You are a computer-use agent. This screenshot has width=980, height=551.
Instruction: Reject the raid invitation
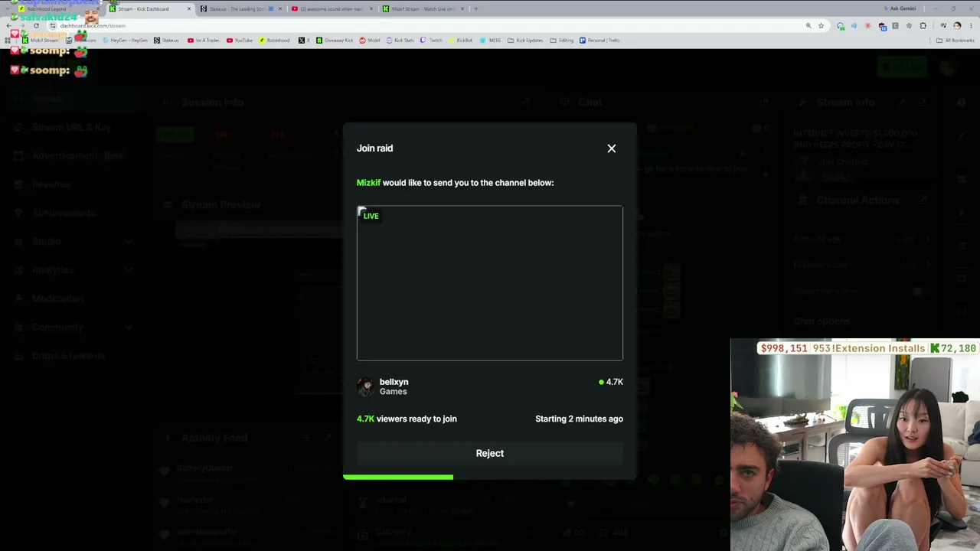pos(490,453)
